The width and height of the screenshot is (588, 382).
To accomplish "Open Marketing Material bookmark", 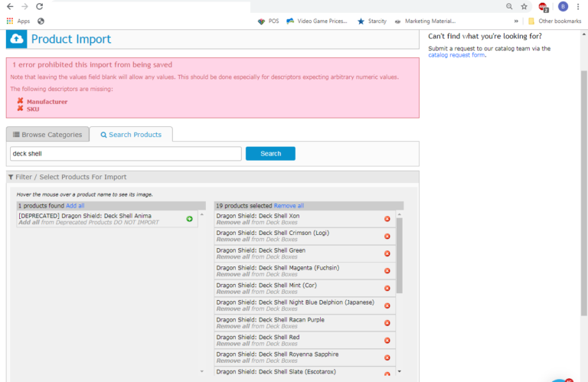I will (x=425, y=21).
